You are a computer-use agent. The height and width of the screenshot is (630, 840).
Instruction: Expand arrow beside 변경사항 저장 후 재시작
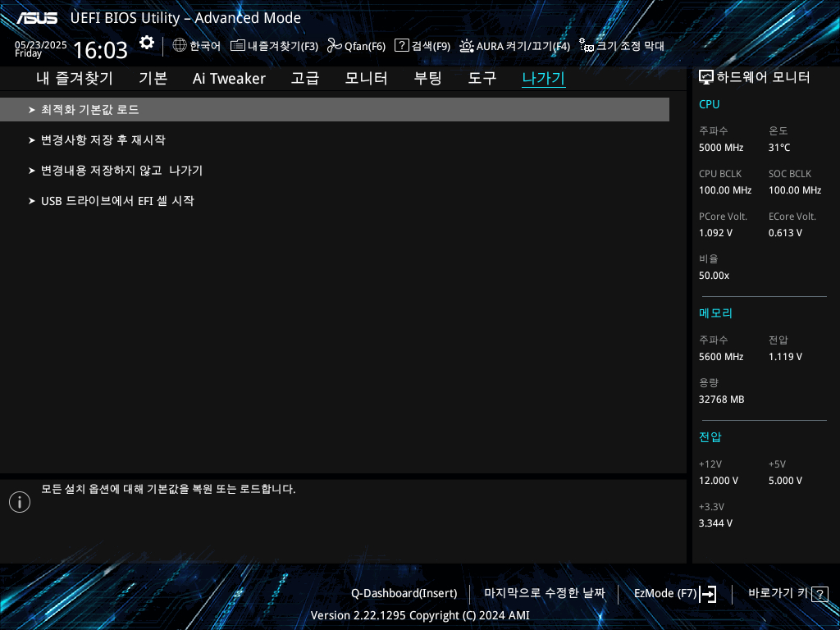pyautogui.click(x=32, y=140)
